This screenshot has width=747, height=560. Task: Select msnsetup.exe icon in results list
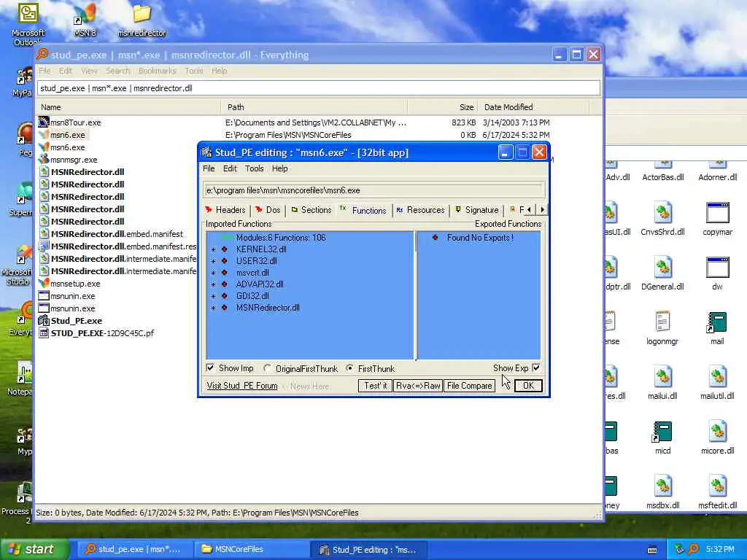coord(44,284)
